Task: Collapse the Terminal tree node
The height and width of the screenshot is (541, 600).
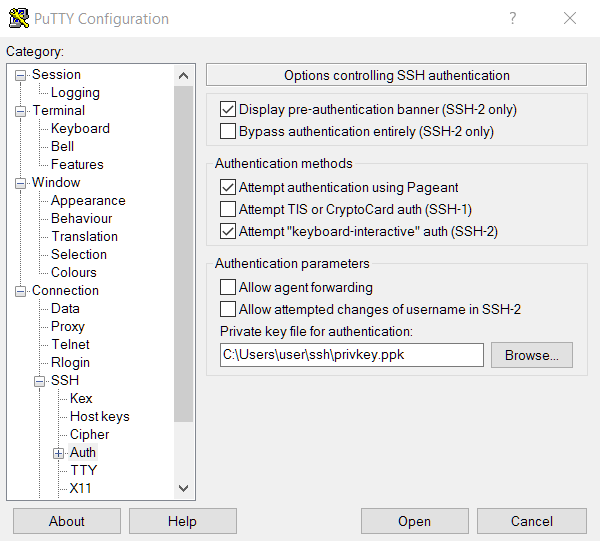Action: tap(20, 111)
